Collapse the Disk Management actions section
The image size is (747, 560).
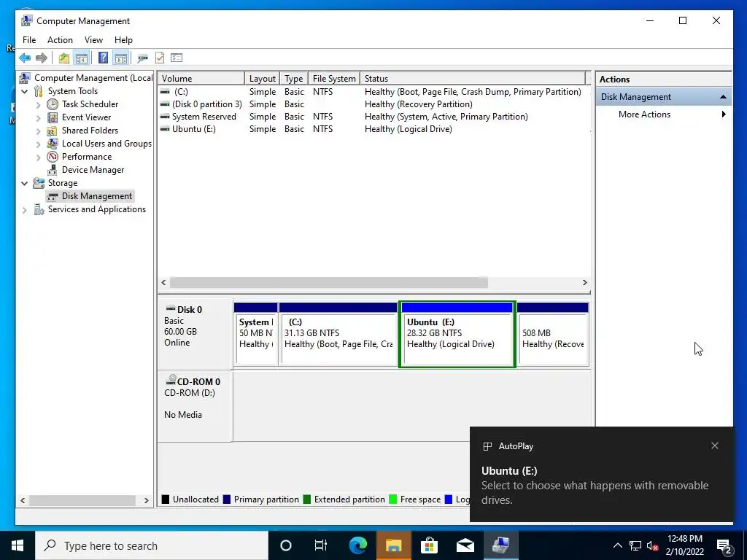click(723, 97)
